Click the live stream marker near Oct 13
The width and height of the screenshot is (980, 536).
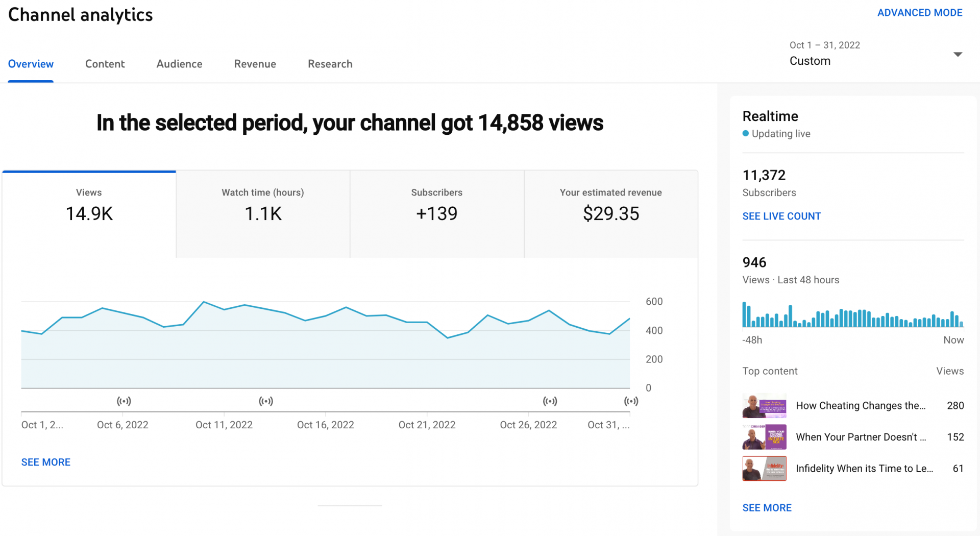[x=266, y=401]
